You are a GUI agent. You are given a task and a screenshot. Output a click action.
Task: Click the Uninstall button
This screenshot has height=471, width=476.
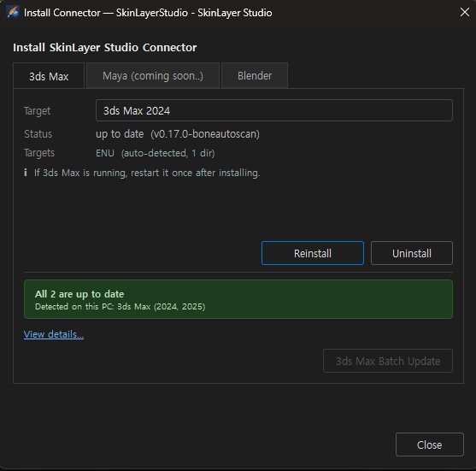(412, 253)
